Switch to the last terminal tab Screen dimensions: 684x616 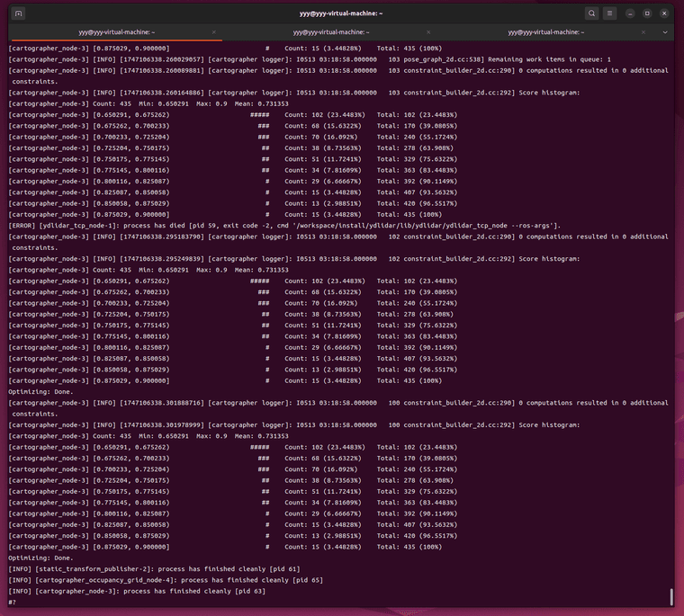[x=545, y=32]
